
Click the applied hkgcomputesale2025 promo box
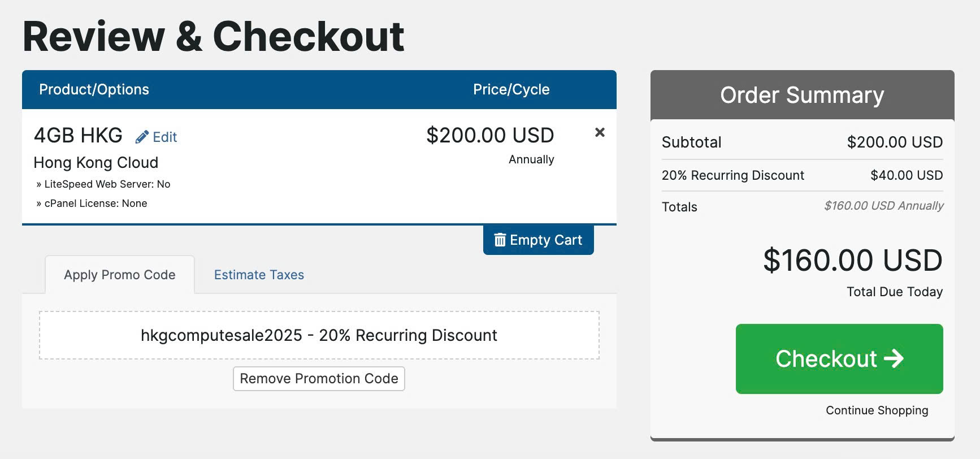(x=319, y=335)
